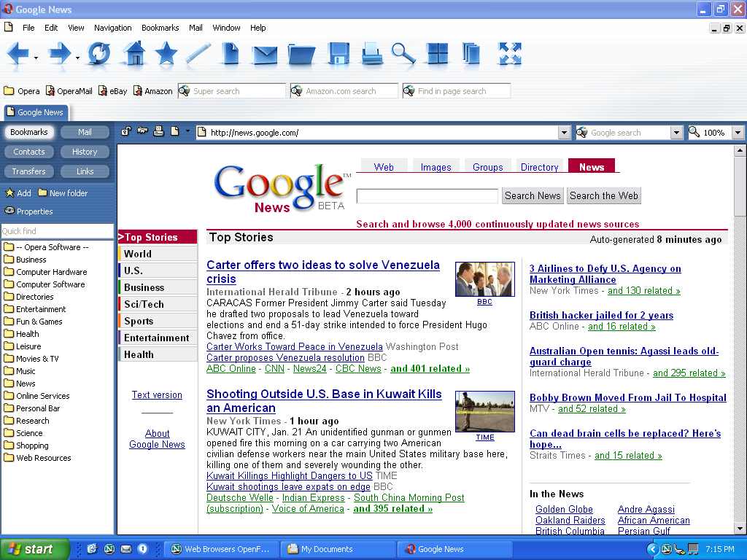This screenshot has width=747, height=560.
Task: Show the History panel
Action: click(x=85, y=152)
